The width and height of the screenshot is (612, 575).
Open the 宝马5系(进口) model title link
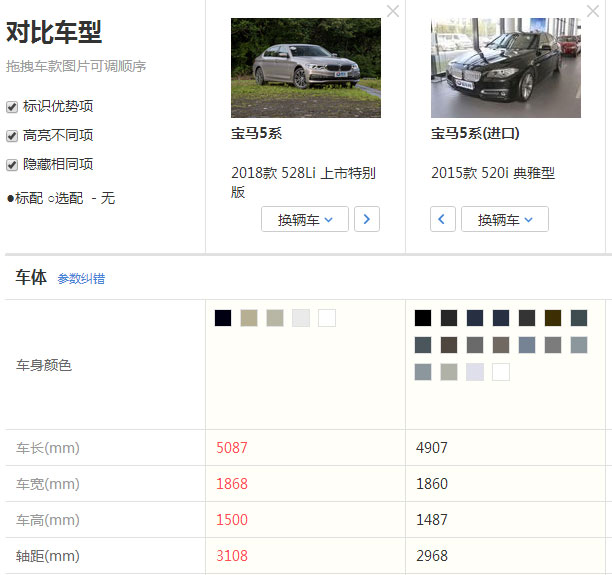tap(475, 134)
